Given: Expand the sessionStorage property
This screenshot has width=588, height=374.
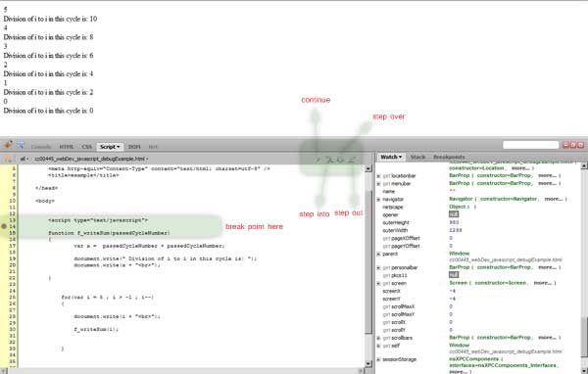Looking at the screenshot, I should (x=378, y=359).
